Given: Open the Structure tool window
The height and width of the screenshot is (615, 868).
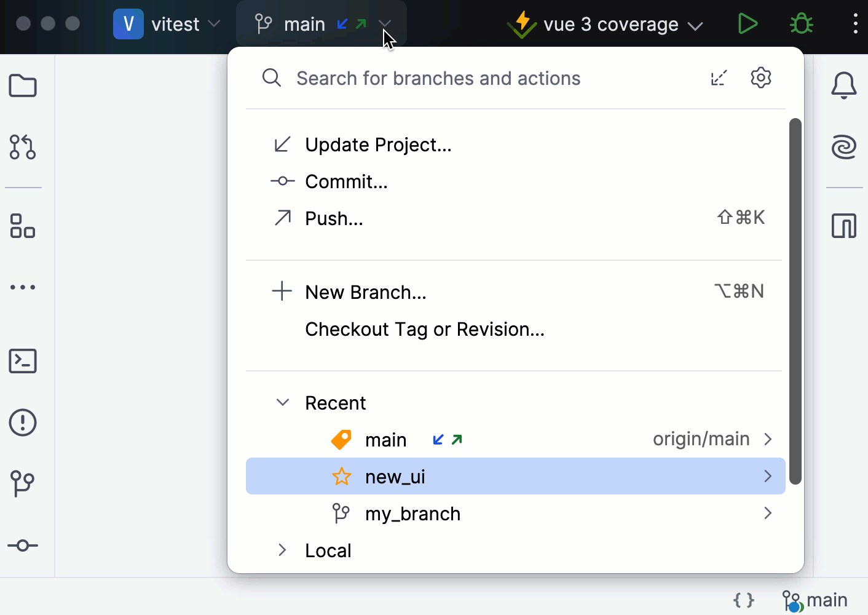Looking at the screenshot, I should (23, 227).
